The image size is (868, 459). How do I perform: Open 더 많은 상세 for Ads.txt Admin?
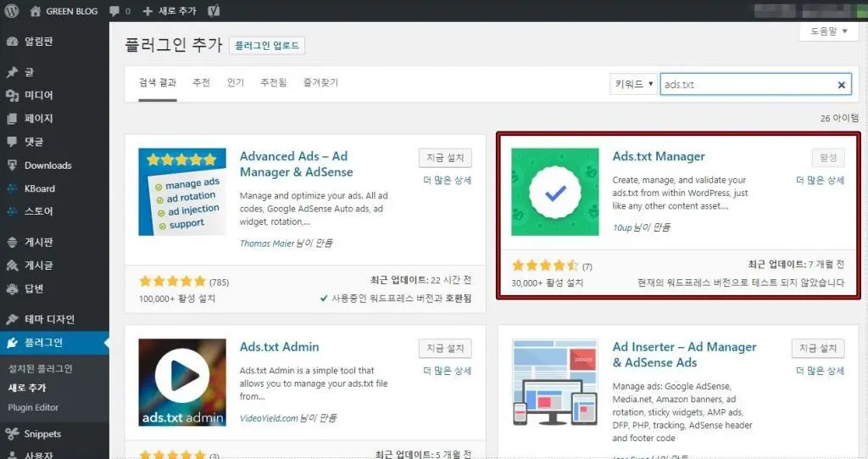click(448, 371)
